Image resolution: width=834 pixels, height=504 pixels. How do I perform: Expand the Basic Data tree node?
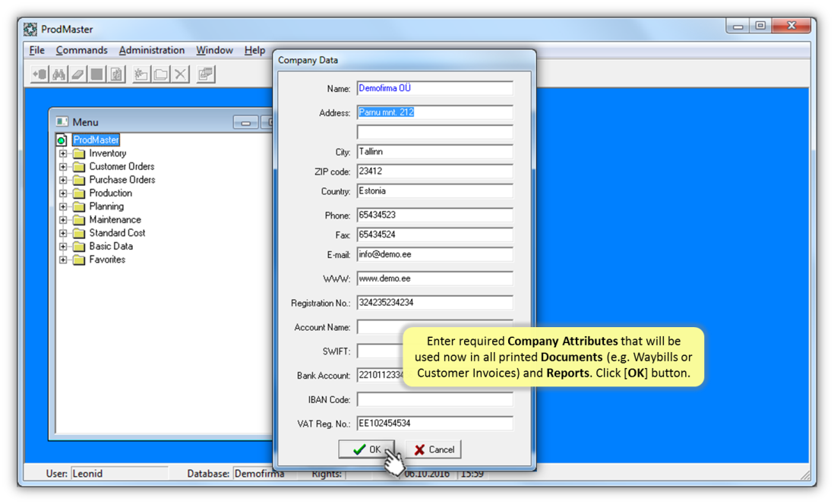tap(63, 247)
